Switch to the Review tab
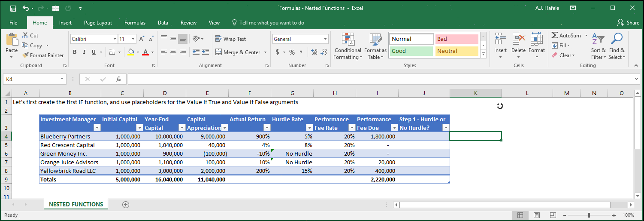Screen dimensions: 644x221 (188, 23)
